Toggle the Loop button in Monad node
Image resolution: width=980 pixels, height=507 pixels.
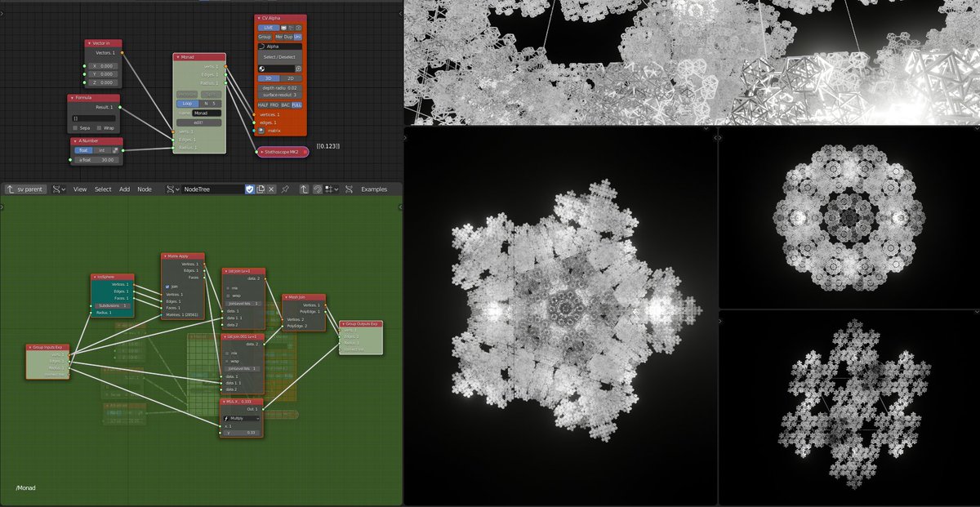(x=187, y=104)
